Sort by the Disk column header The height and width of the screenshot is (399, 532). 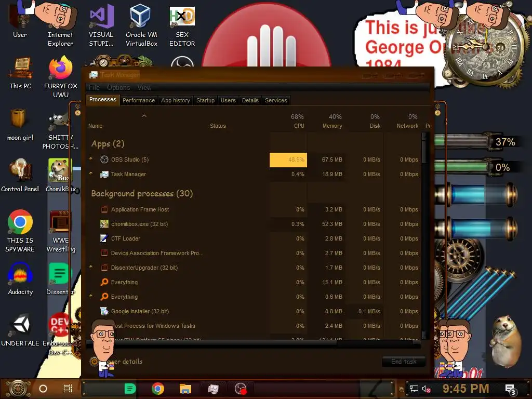[x=364, y=122]
